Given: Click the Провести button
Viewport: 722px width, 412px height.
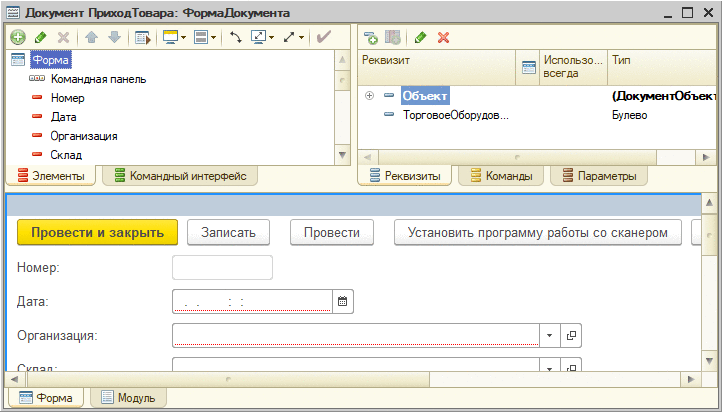Looking at the screenshot, I should pyautogui.click(x=332, y=232).
